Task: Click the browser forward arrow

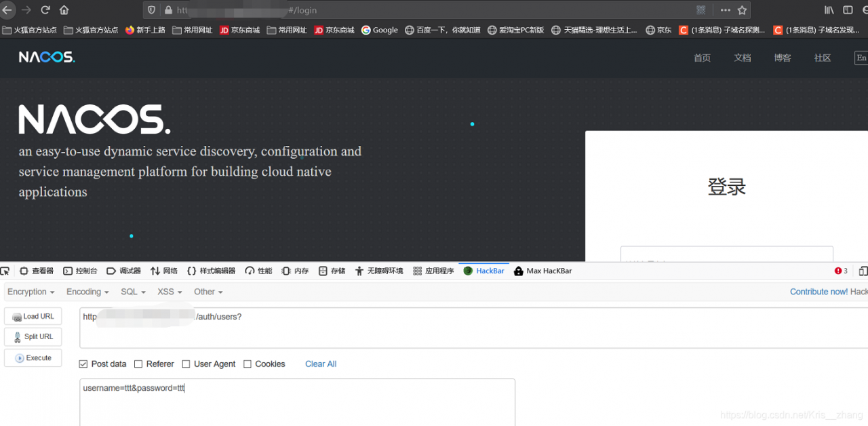Action: [26, 10]
